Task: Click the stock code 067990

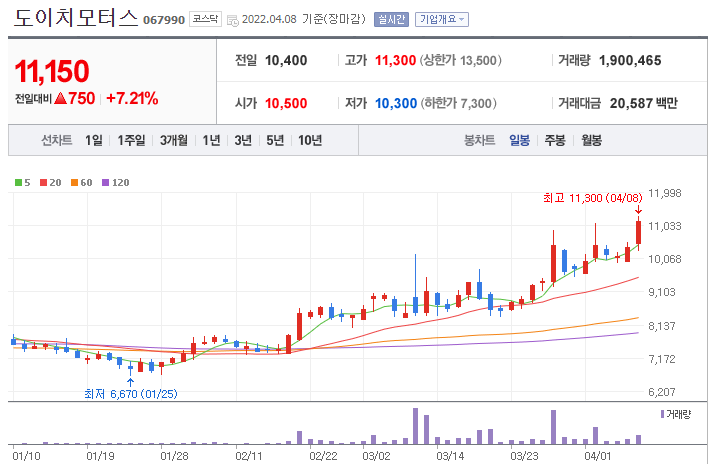Action: 164,20
